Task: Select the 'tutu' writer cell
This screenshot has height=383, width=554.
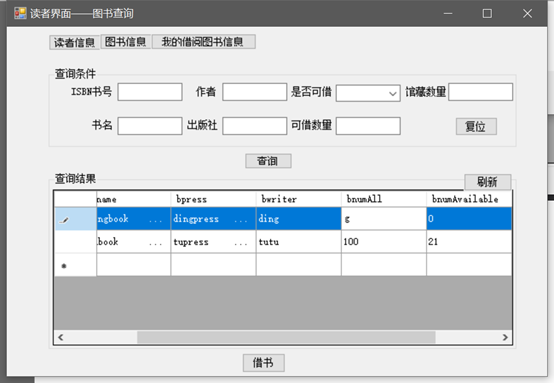Action: 299,242
